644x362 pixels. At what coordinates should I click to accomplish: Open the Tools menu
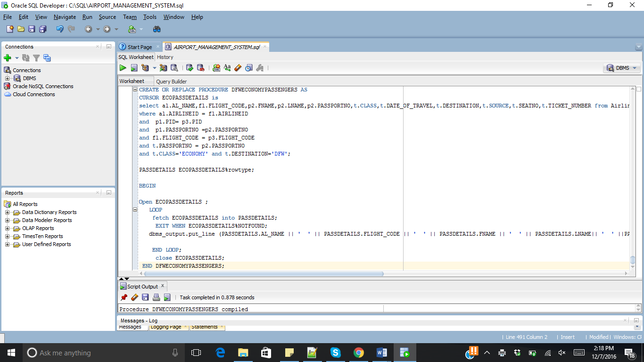point(150,17)
